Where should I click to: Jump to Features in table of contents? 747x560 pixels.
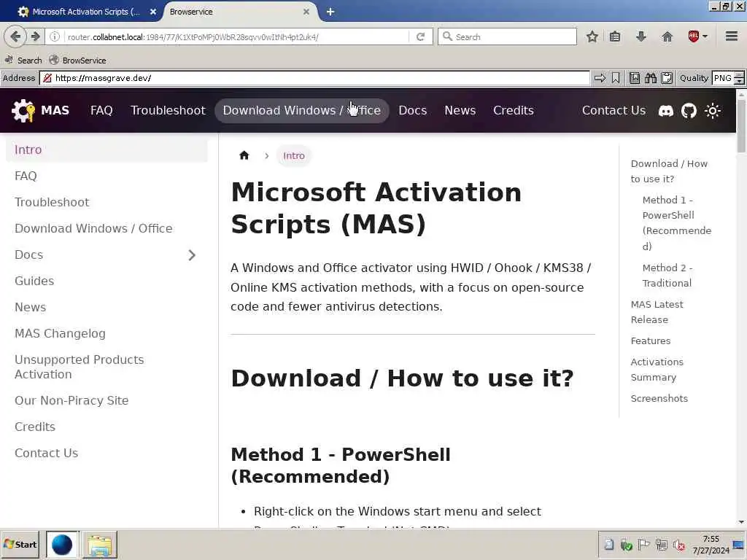[650, 341]
